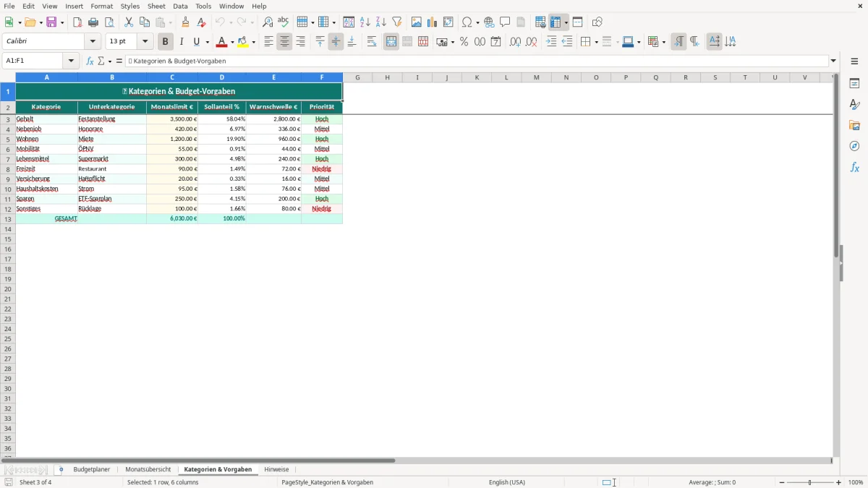Open the Font Size dropdown

point(145,42)
